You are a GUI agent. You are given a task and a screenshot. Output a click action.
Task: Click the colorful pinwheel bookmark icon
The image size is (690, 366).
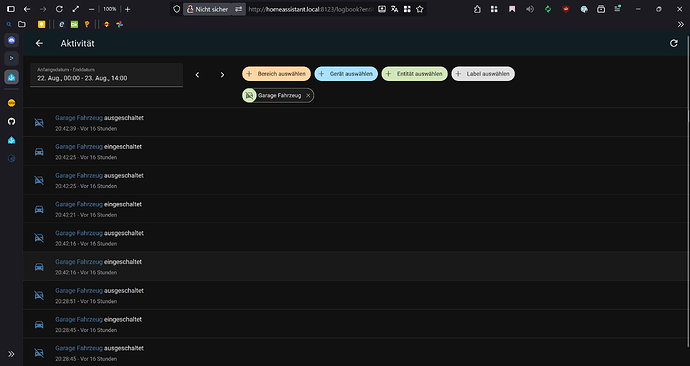(x=119, y=24)
